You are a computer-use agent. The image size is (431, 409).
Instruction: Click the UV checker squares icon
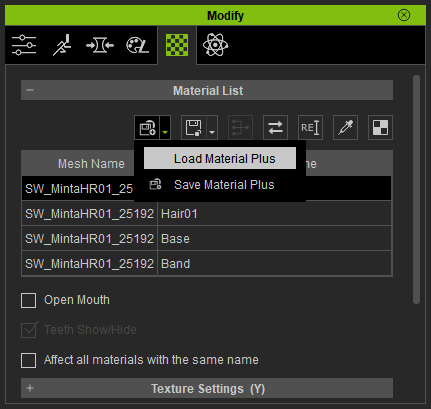[380, 127]
